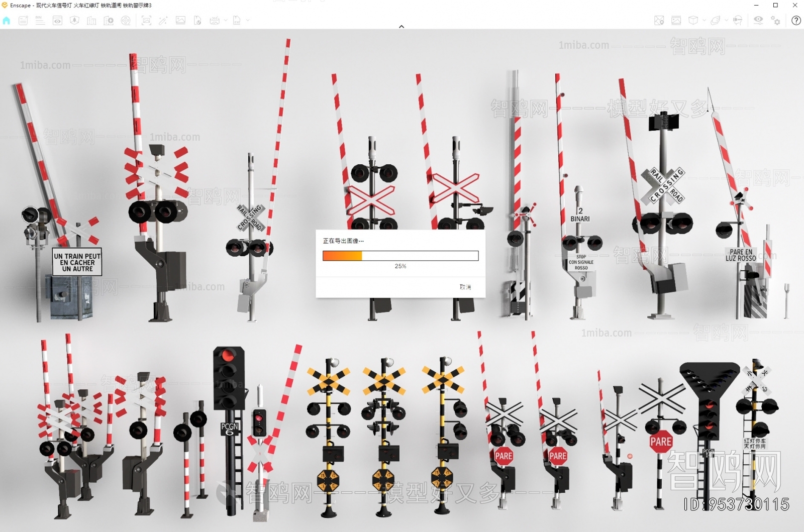Open the BIM info panel
This screenshot has height=532, width=804.
pos(40,21)
